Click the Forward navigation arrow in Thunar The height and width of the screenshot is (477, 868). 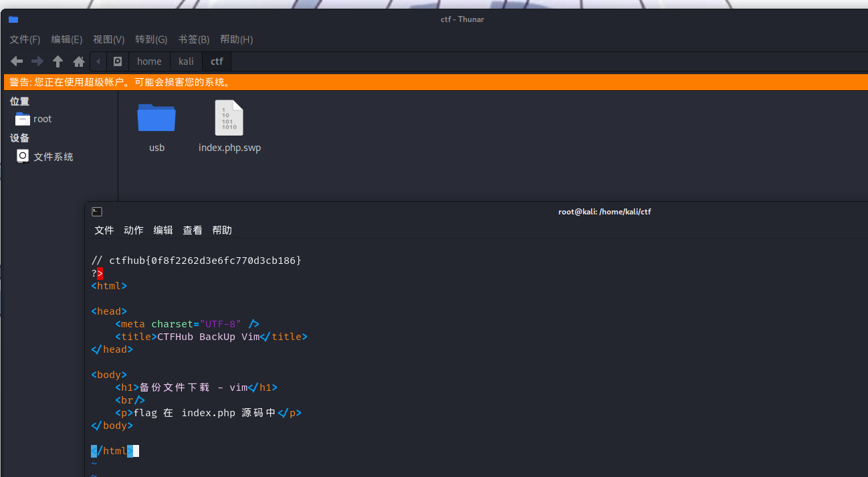pos(37,61)
